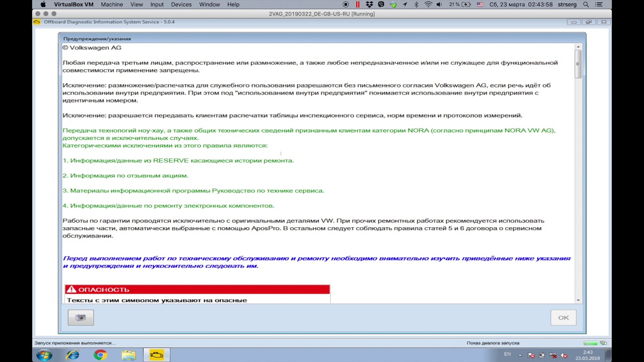Click 'Запуск приложения выполняется...' status text

[x=74, y=343]
